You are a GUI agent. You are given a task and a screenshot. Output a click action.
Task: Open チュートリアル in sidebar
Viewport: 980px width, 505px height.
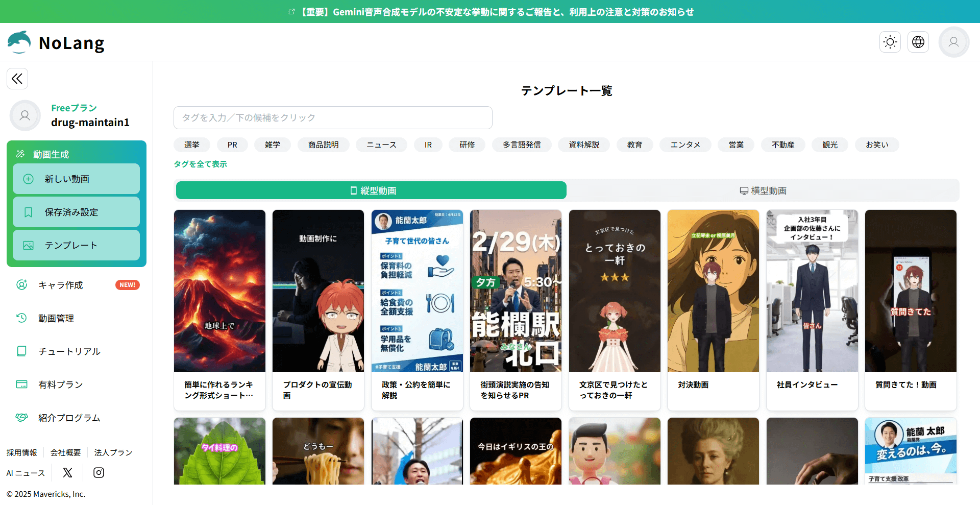(x=69, y=351)
